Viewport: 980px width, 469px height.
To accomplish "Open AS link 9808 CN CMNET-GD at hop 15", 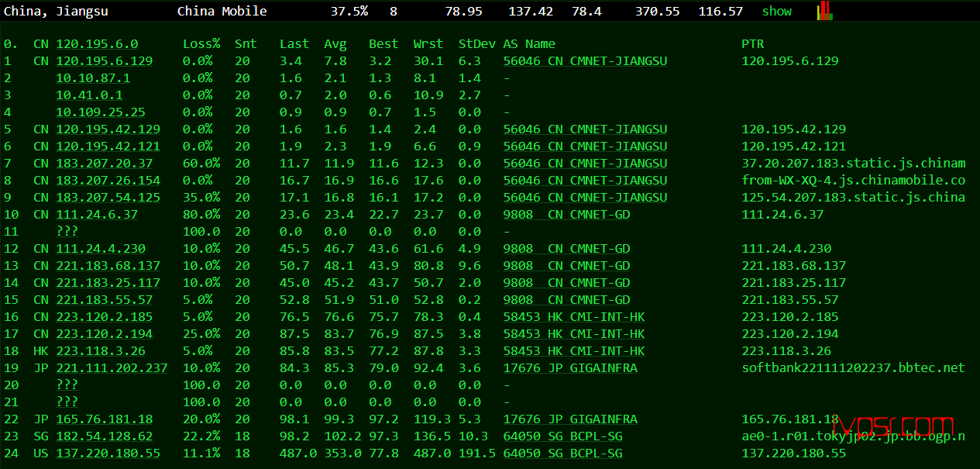I will pyautogui.click(x=566, y=300).
